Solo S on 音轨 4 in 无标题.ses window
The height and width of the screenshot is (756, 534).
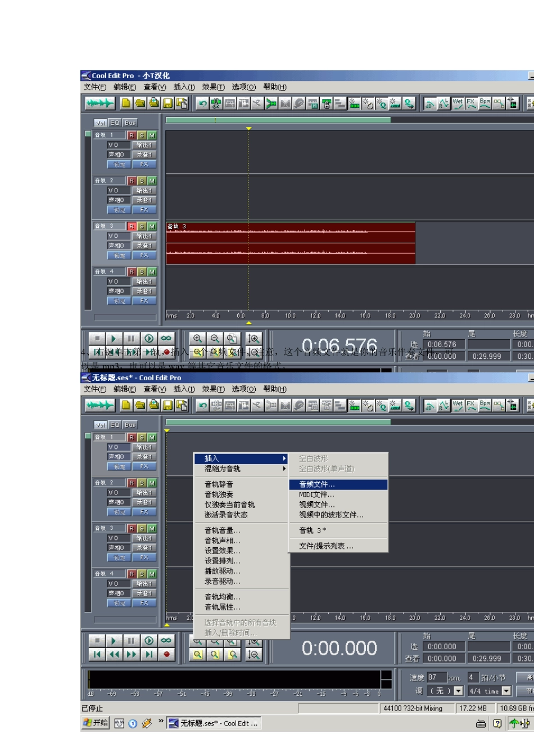142,574
